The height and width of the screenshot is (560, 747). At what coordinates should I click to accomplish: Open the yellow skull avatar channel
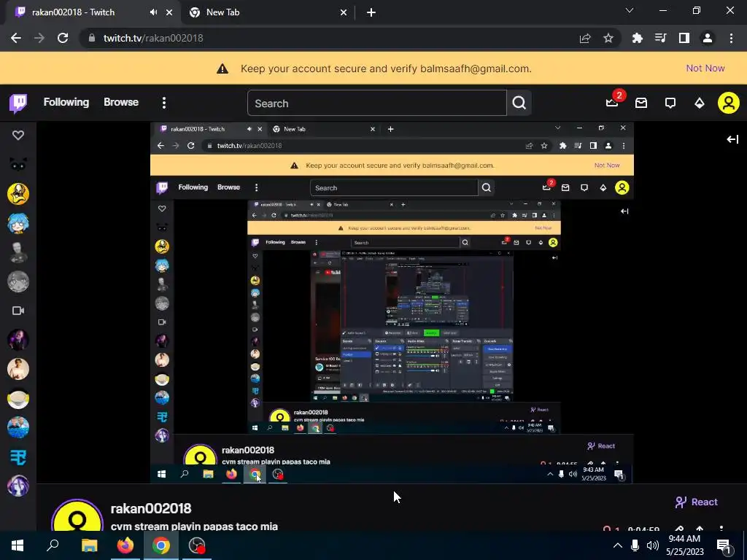tap(18, 194)
